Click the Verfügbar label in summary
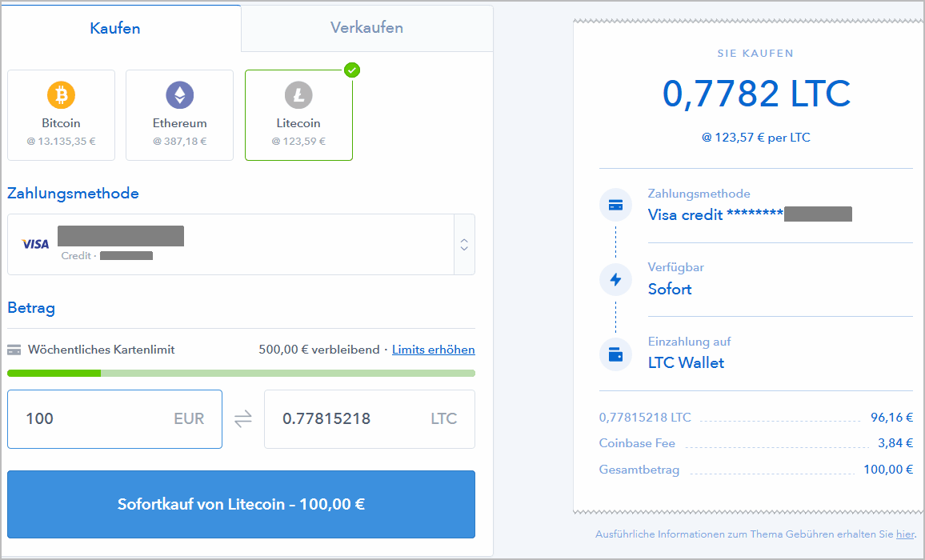This screenshot has height=560, width=925. [x=676, y=267]
